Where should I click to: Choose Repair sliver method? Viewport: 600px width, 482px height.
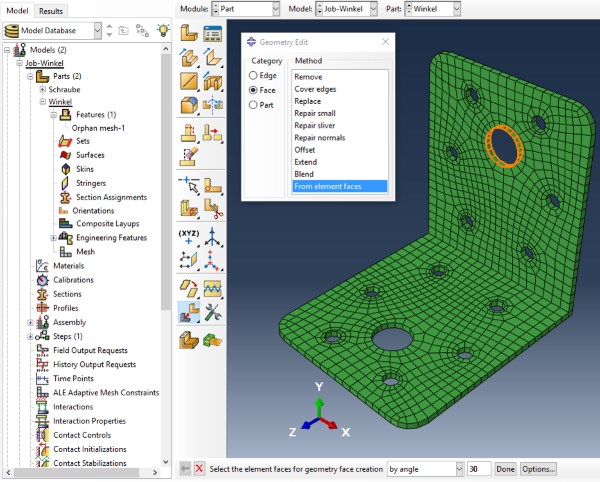click(339, 125)
